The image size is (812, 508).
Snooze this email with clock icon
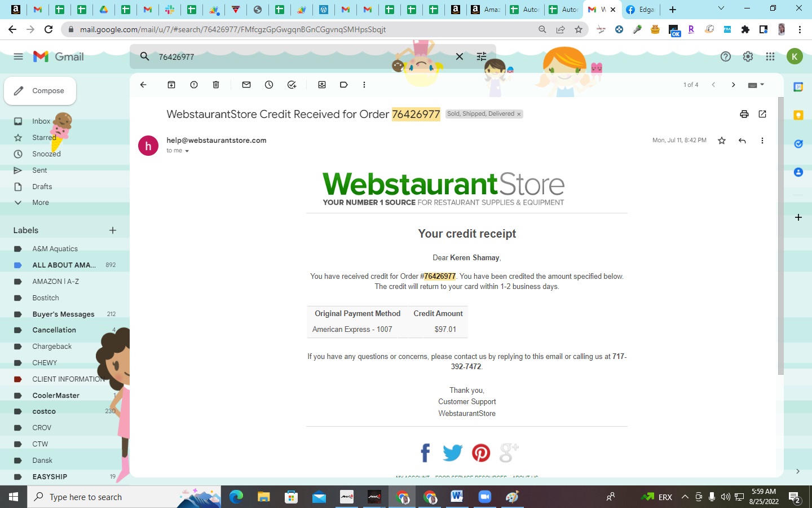coord(269,85)
